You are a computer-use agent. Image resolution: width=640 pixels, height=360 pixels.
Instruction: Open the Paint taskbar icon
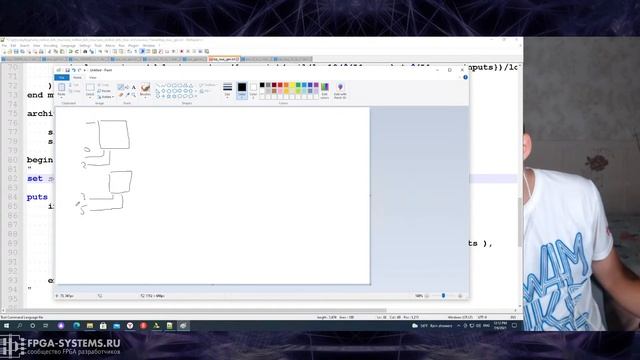tap(183, 326)
